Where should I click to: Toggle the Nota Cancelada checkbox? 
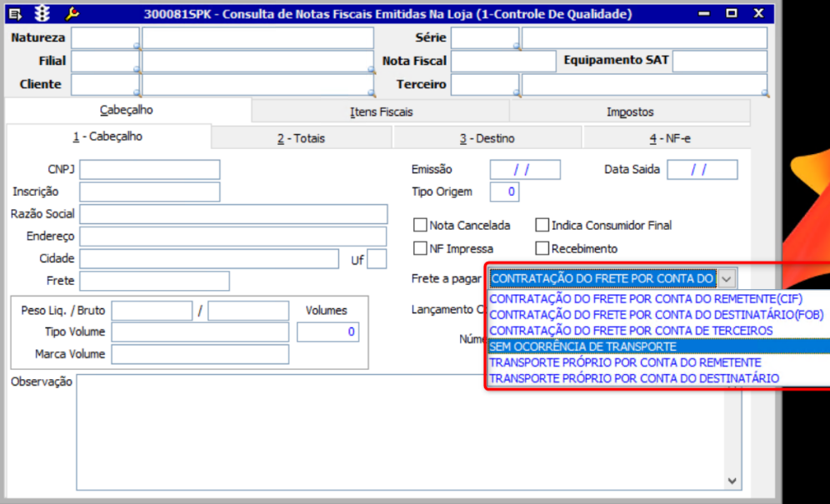click(420, 225)
